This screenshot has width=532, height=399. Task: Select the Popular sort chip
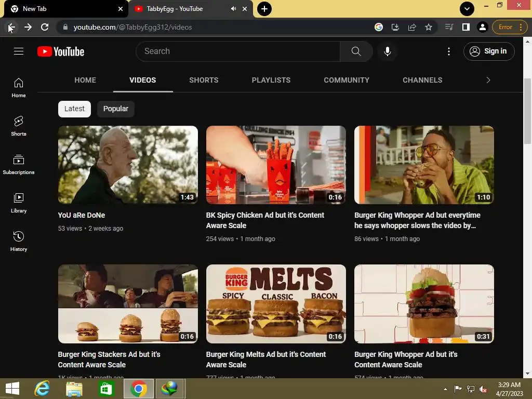tap(116, 109)
